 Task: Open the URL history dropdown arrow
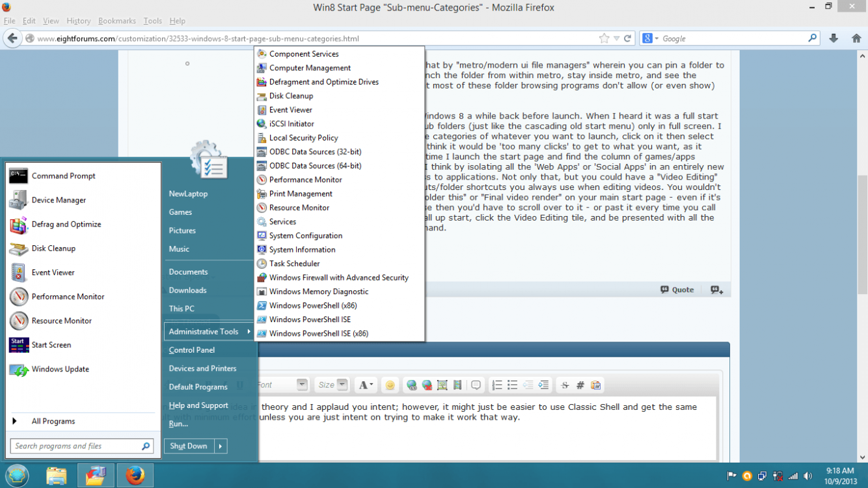pyautogui.click(x=617, y=38)
